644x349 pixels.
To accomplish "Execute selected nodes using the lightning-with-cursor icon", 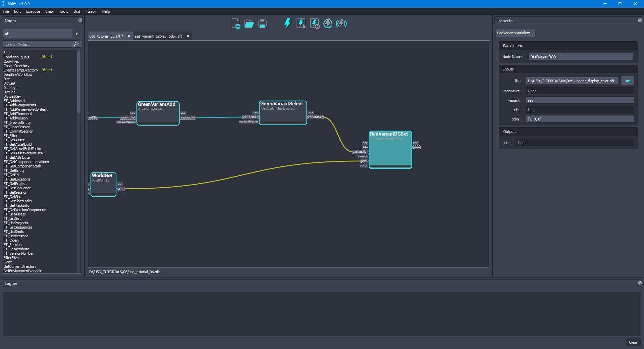I will point(301,23).
